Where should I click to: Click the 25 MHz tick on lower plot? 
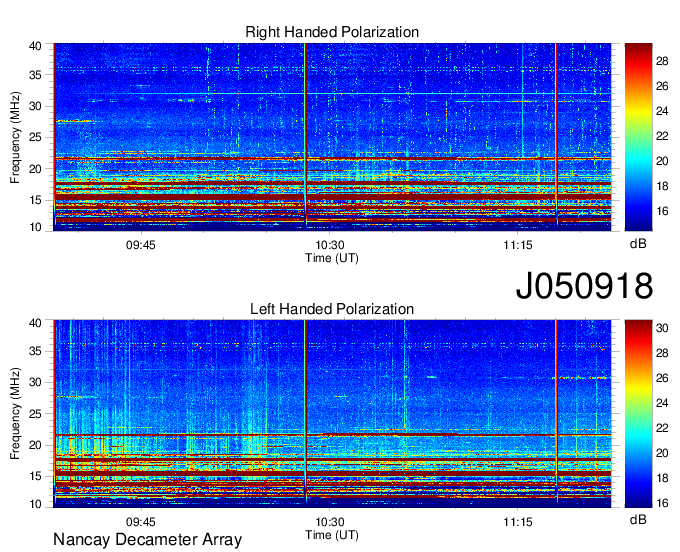(x=35, y=414)
